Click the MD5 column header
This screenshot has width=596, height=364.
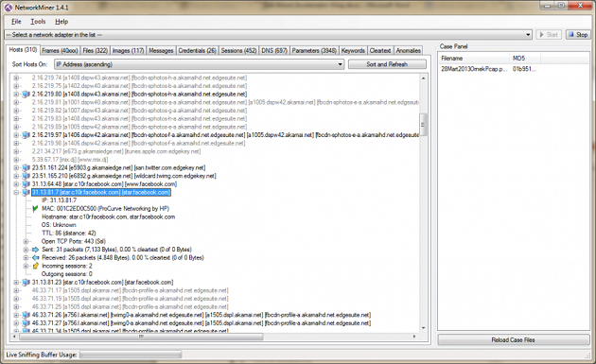pyautogui.click(x=524, y=58)
